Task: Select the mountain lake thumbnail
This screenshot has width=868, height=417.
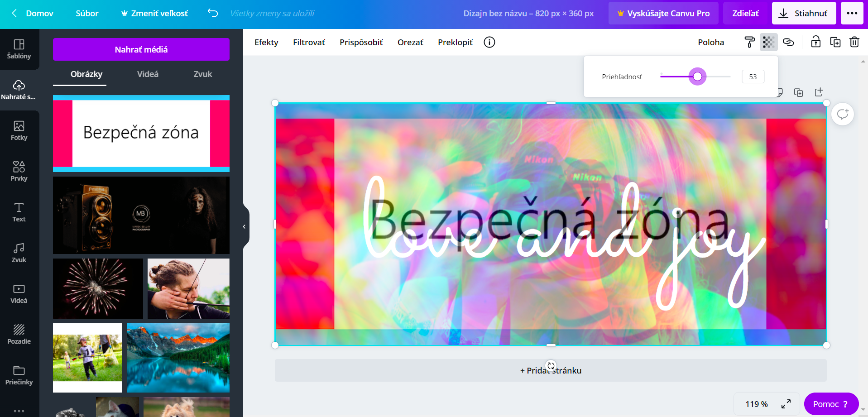Action: [x=178, y=358]
